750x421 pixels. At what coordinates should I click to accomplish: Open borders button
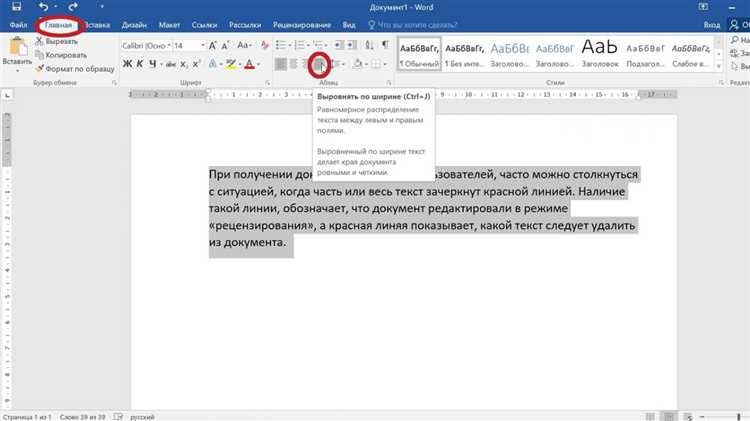pyautogui.click(x=376, y=64)
